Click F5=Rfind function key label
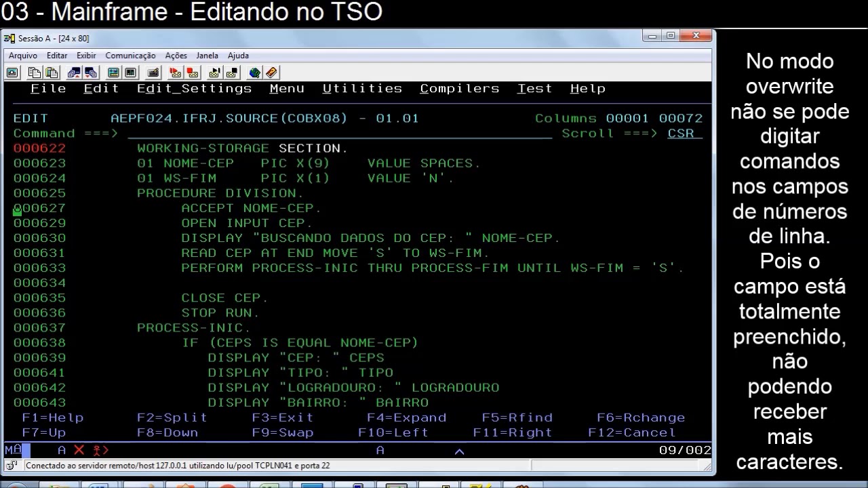The width and height of the screenshot is (868, 488). [x=517, y=418]
